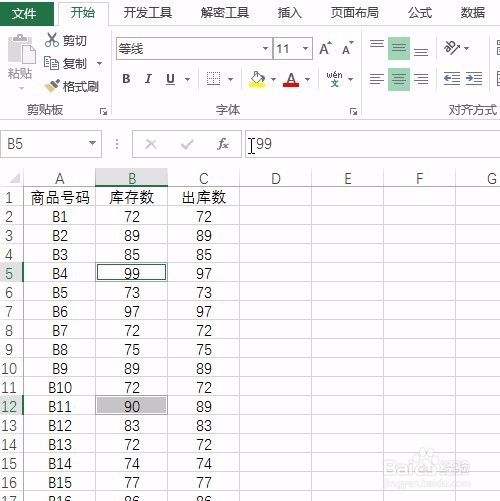Select column D header
This screenshot has width=500, height=501.
275,178
